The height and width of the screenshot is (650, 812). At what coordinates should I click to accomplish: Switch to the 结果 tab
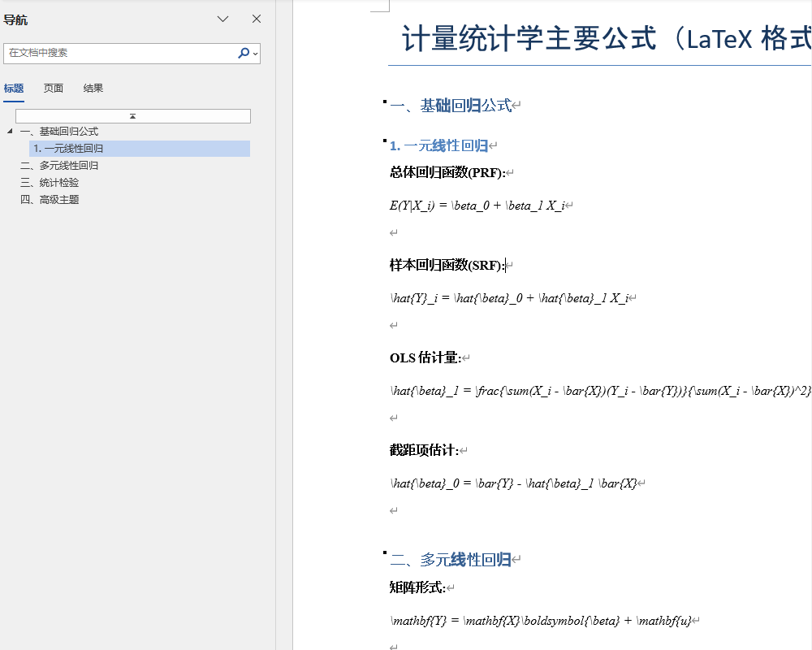coord(93,88)
